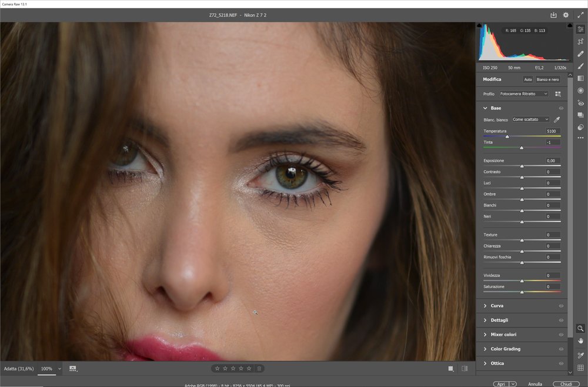This screenshot has width=588, height=387.
Task: Click Adatta (31,6%) zoom fit
Action: [x=19, y=369]
